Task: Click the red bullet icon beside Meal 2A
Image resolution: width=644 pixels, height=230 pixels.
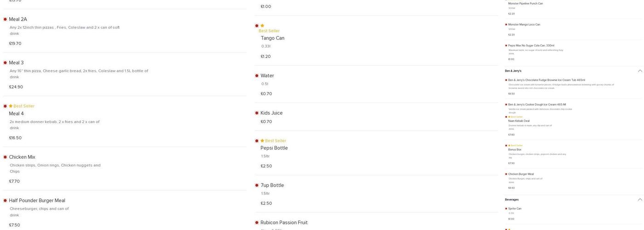Action: pos(5,19)
